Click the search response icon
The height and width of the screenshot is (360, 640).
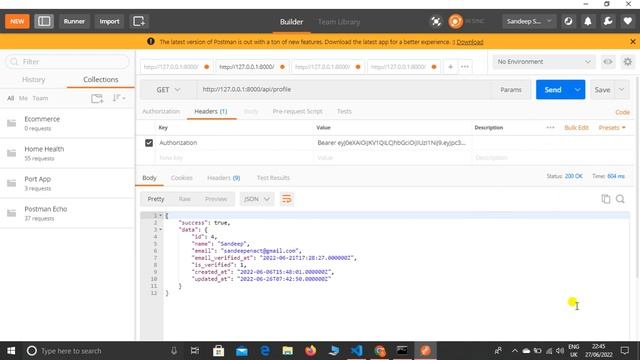pos(620,199)
